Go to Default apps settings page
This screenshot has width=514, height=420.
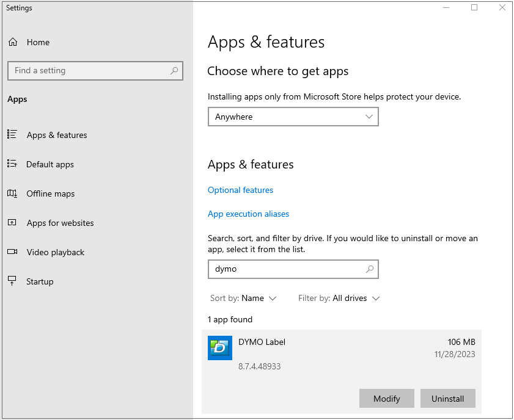coord(50,164)
